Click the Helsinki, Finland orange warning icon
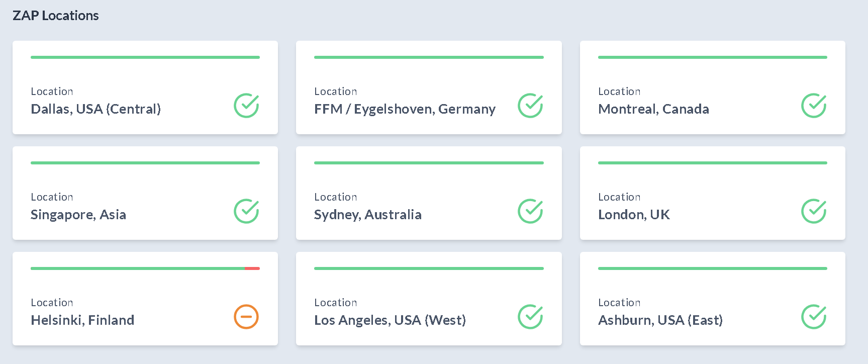This screenshot has height=364, width=868. pos(246,317)
